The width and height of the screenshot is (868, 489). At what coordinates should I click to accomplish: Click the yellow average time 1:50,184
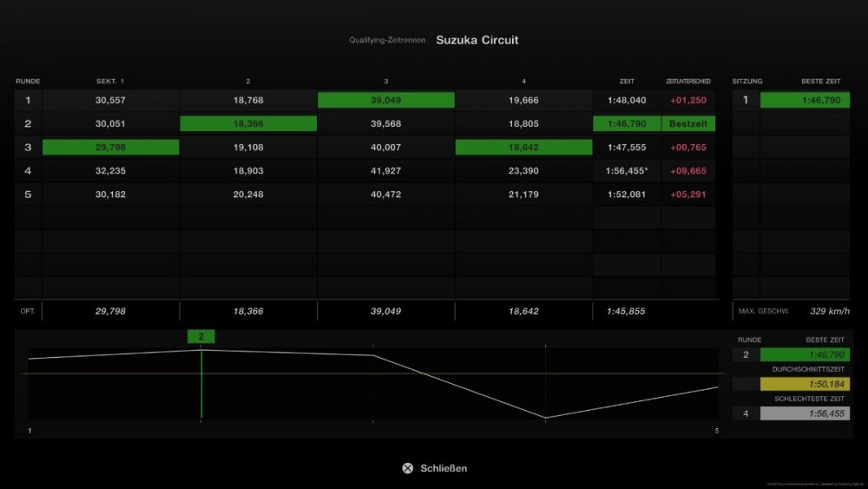[x=805, y=384]
